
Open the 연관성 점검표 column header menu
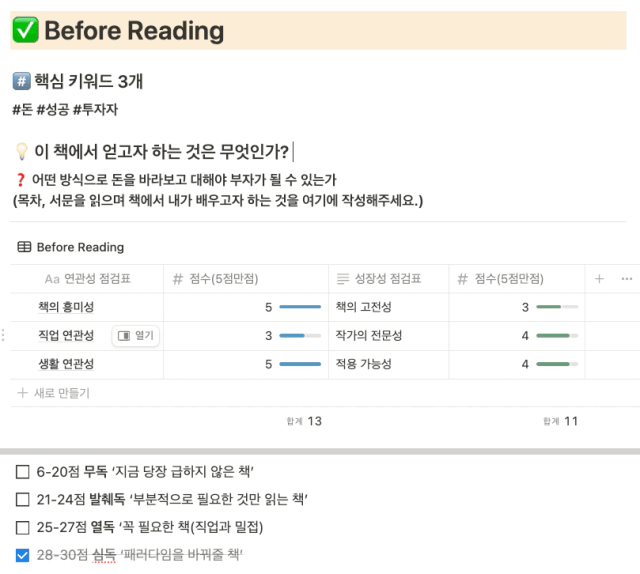tap(87, 279)
